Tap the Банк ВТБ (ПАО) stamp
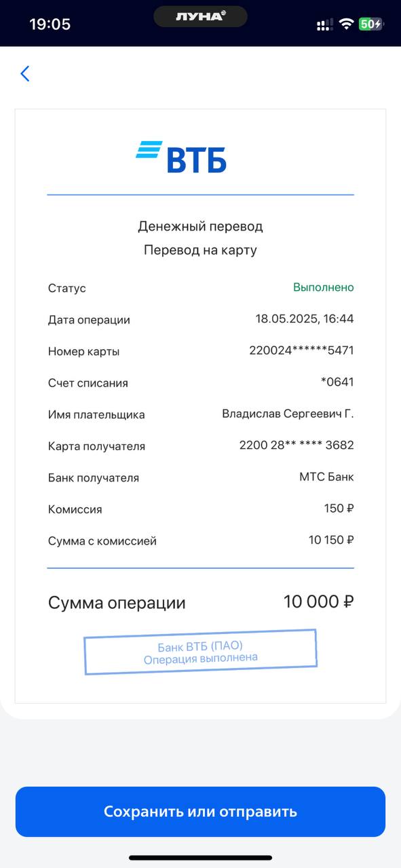Viewport: 401px width, 868px height. click(200, 652)
